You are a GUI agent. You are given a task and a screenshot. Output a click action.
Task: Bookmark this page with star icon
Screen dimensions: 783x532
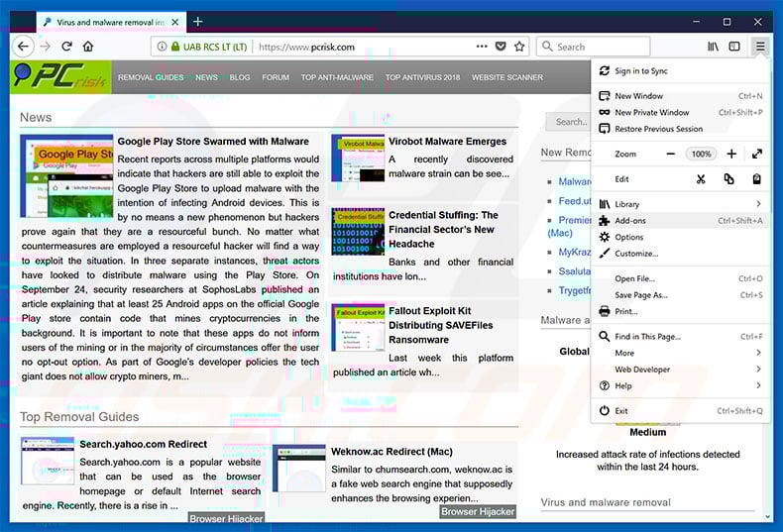tap(519, 47)
